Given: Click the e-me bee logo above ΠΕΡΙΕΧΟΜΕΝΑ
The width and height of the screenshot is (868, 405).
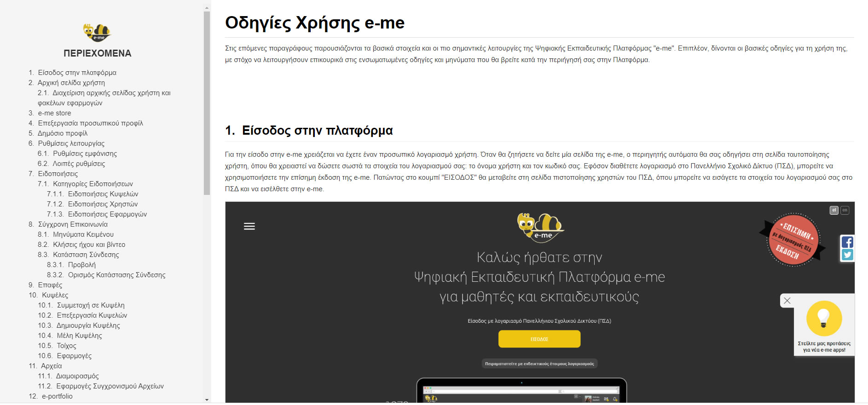Looking at the screenshot, I should tap(97, 33).
